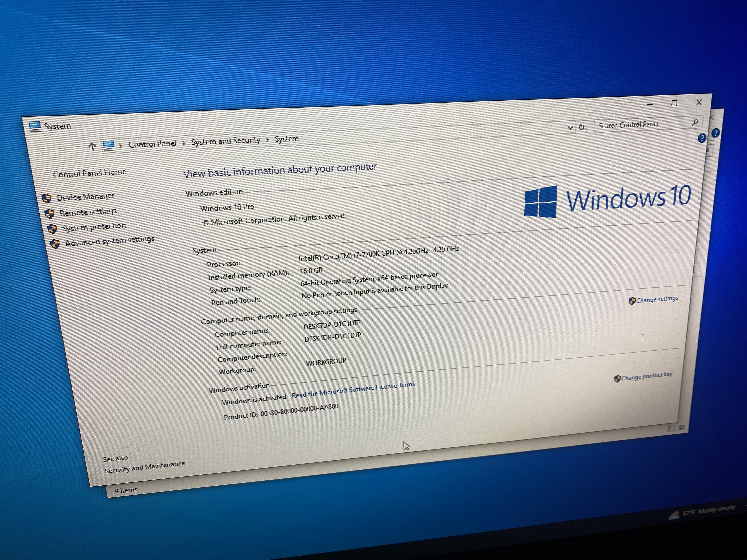This screenshot has height=560, width=747.
Task: Read the Microsoft Software License Terms
Action: coord(353,390)
